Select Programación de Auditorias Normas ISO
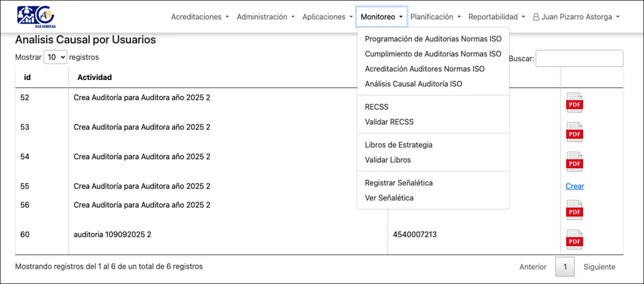This screenshot has width=644, height=284. pyautogui.click(x=433, y=39)
